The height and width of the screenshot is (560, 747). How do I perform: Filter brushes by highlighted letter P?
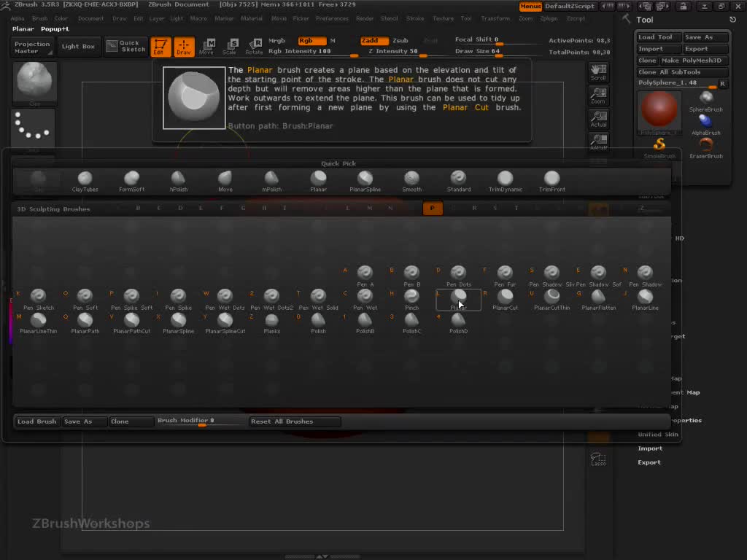click(x=433, y=208)
